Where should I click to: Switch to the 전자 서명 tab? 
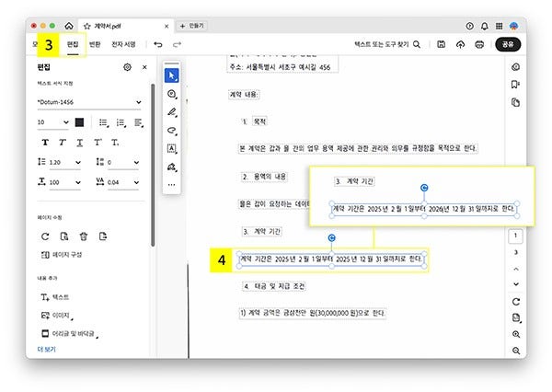click(x=123, y=44)
